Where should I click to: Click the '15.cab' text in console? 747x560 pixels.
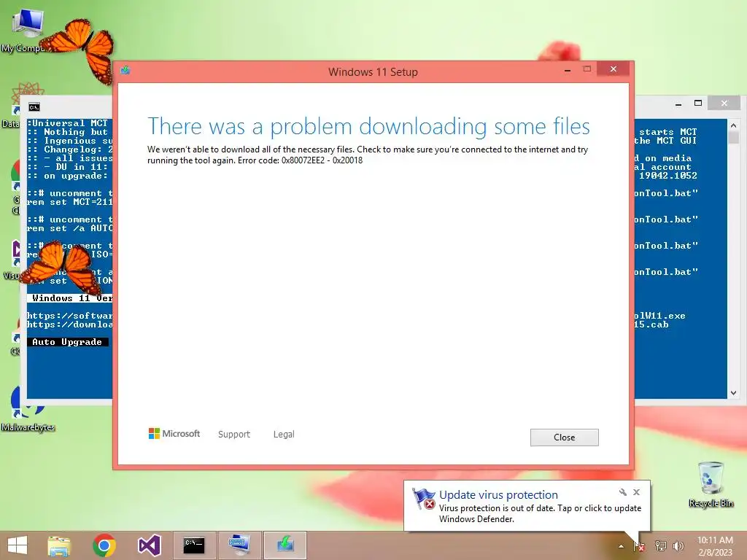point(651,324)
